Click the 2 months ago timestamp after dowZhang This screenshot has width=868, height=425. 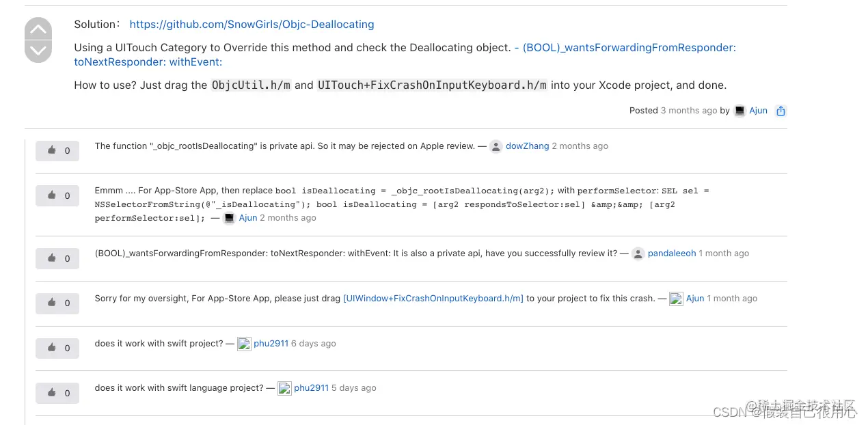(580, 146)
